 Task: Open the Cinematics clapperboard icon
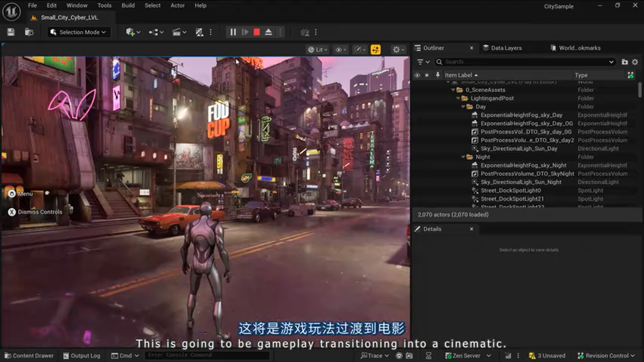pyautogui.click(x=177, y=32)
